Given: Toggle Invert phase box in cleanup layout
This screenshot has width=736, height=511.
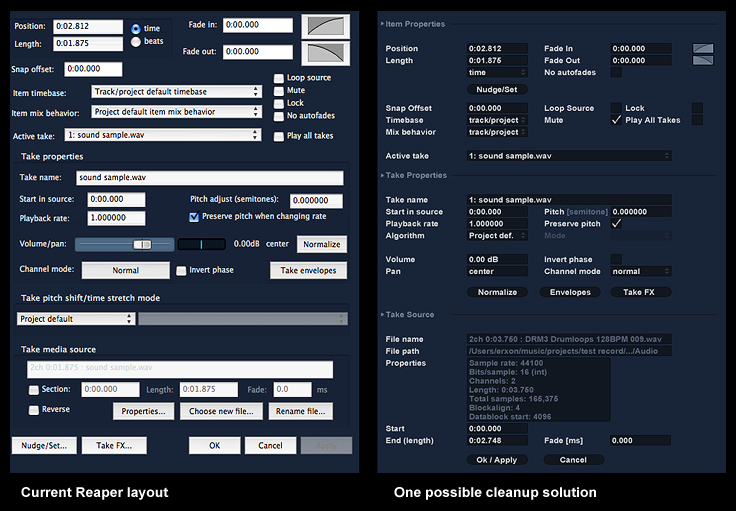Looking at the screenshot, I should tap(616, 259).
